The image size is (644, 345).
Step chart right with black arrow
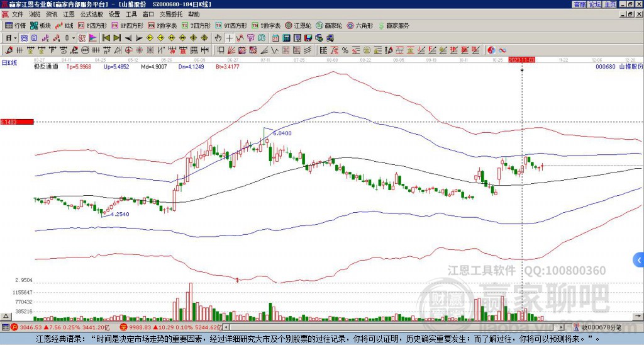(139, 38)
